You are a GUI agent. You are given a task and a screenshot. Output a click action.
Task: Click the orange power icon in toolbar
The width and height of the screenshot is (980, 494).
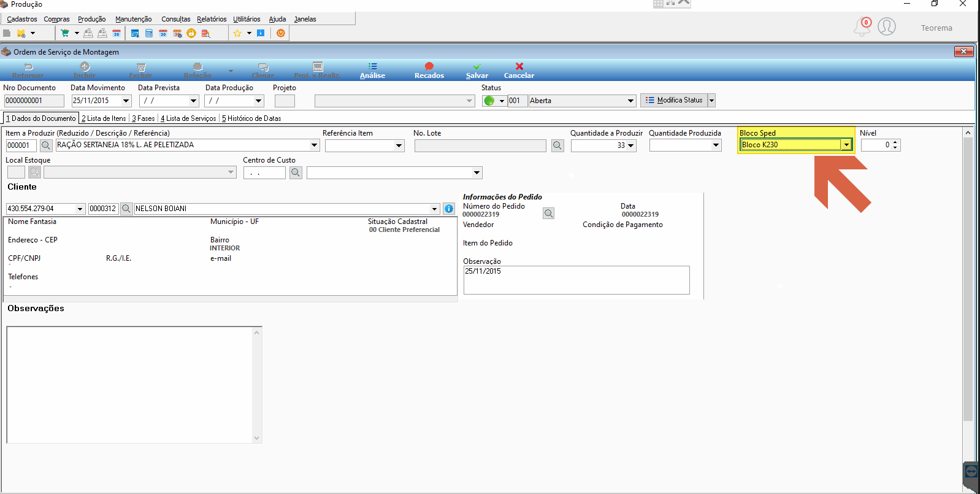[x=281, y=33]
